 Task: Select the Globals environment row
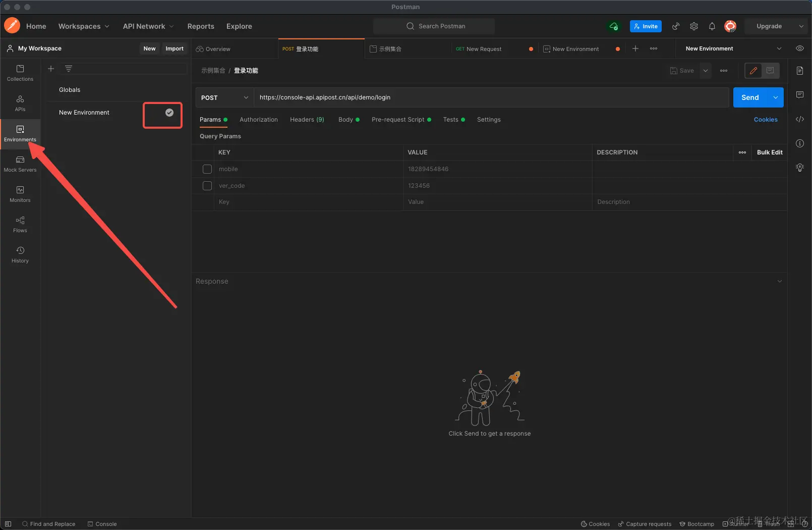tap(116, 90)
